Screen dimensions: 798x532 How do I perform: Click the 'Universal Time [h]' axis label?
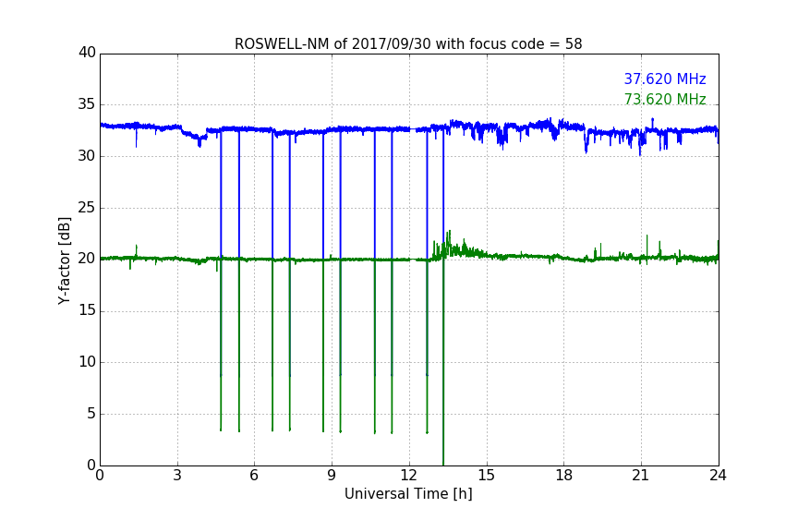pyautogui.click(x=408, y=494)
